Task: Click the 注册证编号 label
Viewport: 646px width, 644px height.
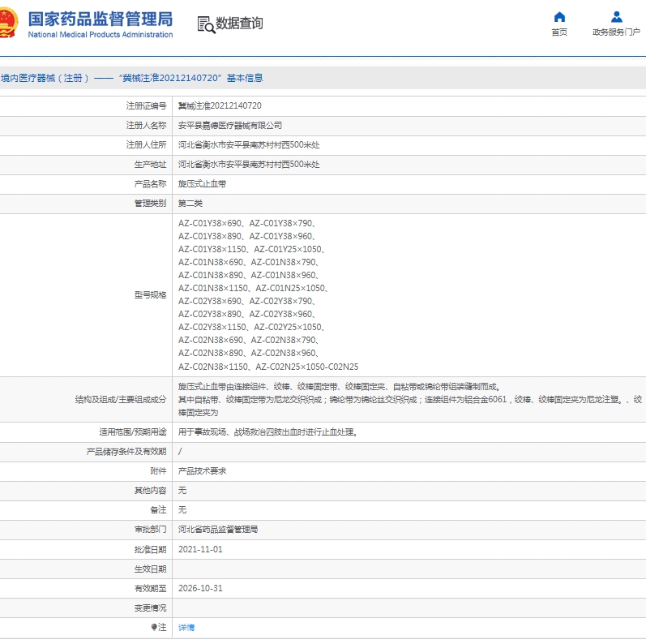Action: [x=146, y=106]
